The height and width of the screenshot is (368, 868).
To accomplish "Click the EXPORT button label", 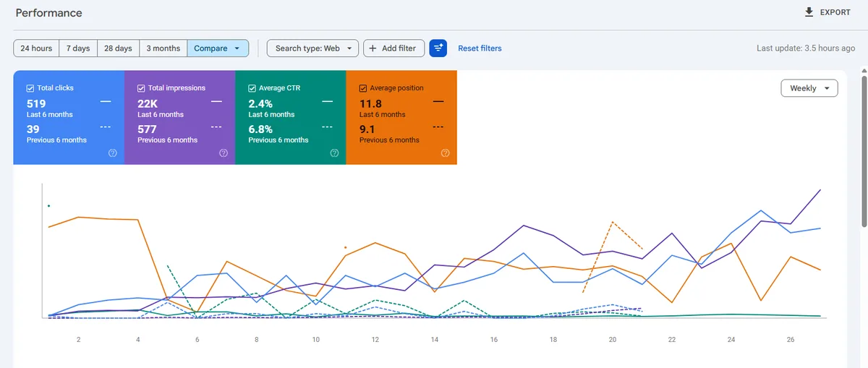I will [x=835, y=13].
